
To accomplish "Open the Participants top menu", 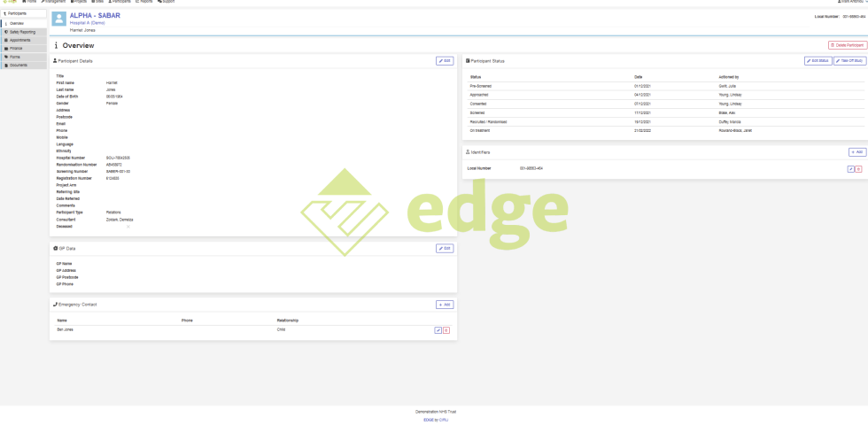I will (x=120, y=2).
